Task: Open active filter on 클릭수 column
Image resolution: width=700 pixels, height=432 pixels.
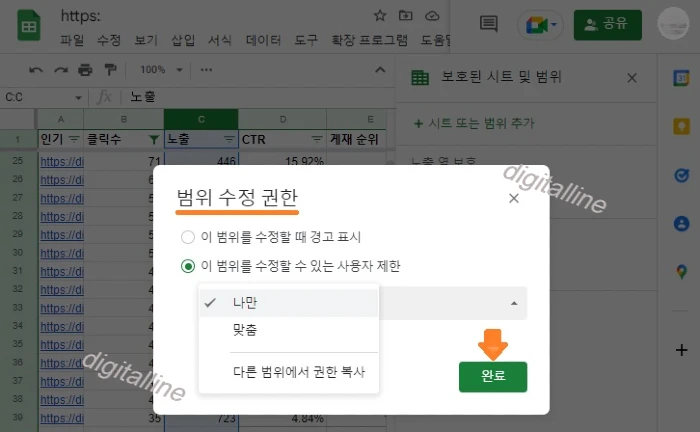Action: point(154,140)
